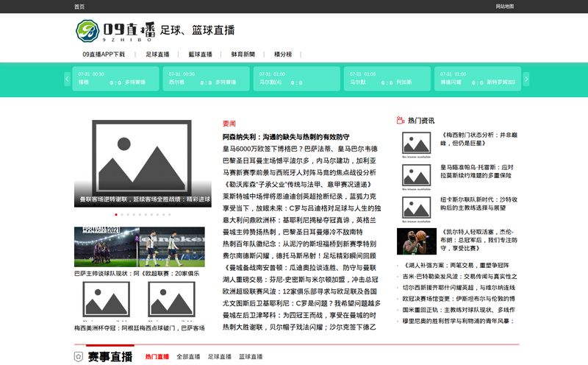This screenshot has width=588, height=365.
Task: Open 莱斯特城中场悍将恩迪迪 news link
Action: coord(299,196)
